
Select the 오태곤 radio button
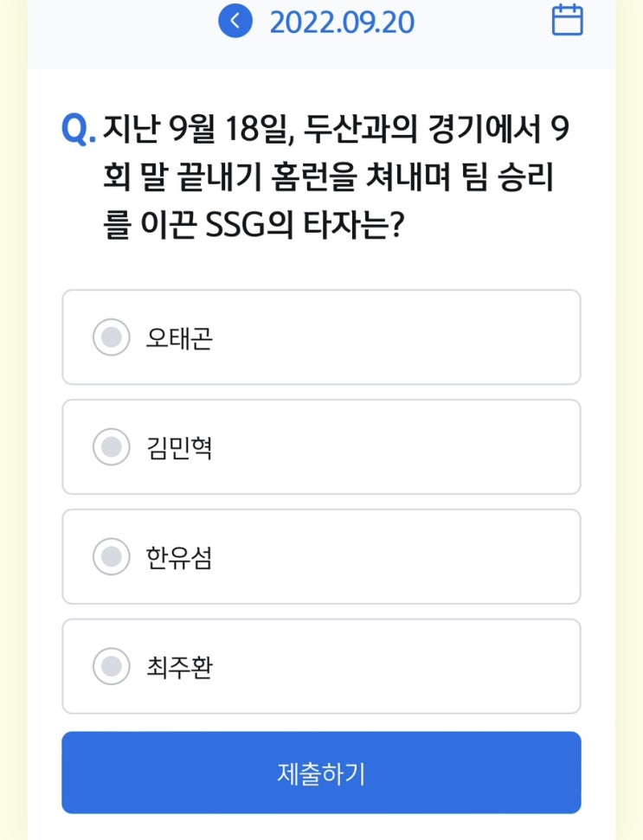[111, 337]
